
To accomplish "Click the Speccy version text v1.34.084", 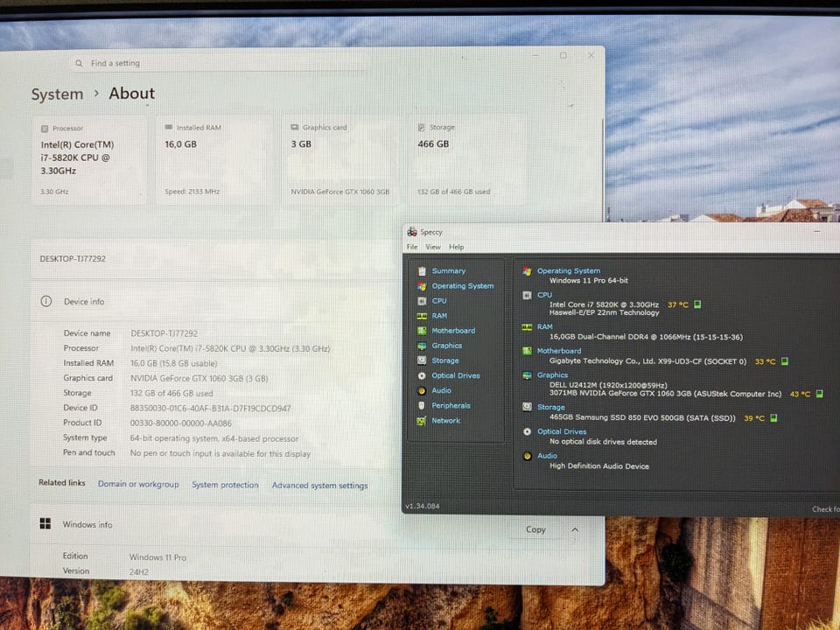I will coord(422,507).
